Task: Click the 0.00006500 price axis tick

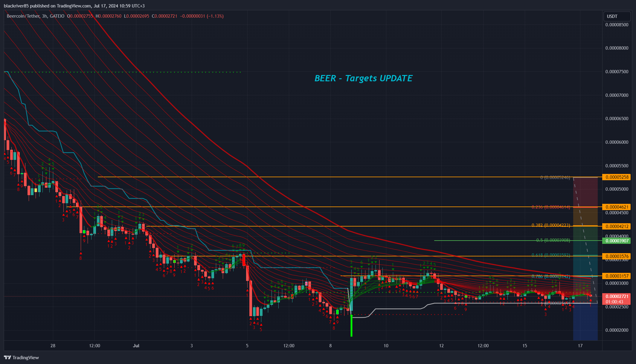Action: tap(617, 119)
